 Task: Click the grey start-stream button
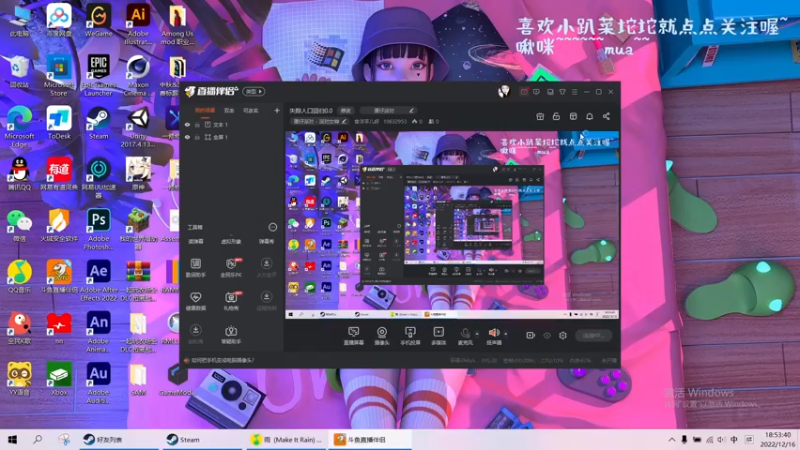(x=593, y=335)
